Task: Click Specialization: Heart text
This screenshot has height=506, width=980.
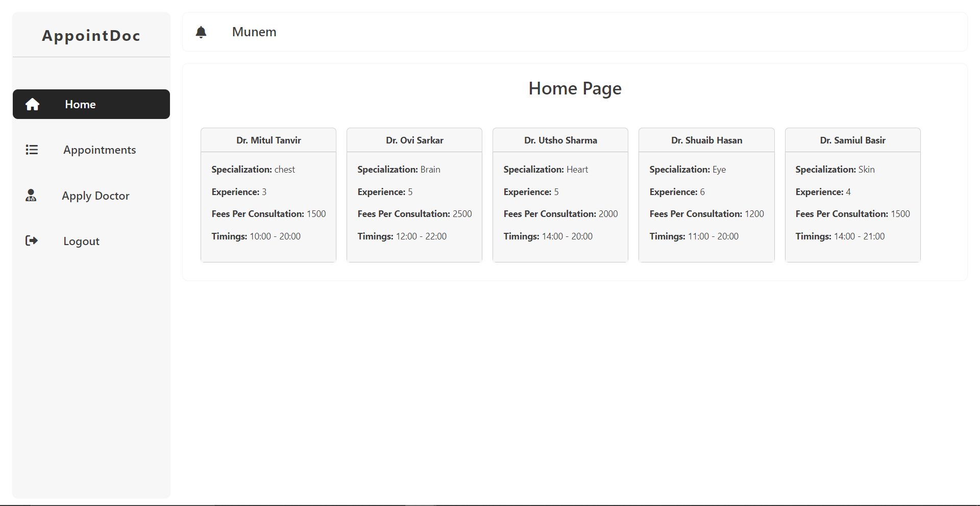Action: (x=546, y=170)
